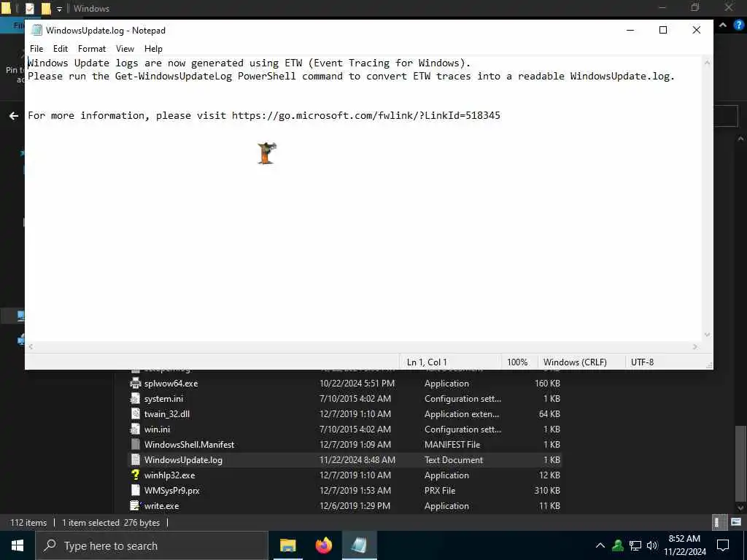Image resolution: width=747 pixels, height=560 pixels.
Task: Show hidden system tray icons
Action: 600,545
